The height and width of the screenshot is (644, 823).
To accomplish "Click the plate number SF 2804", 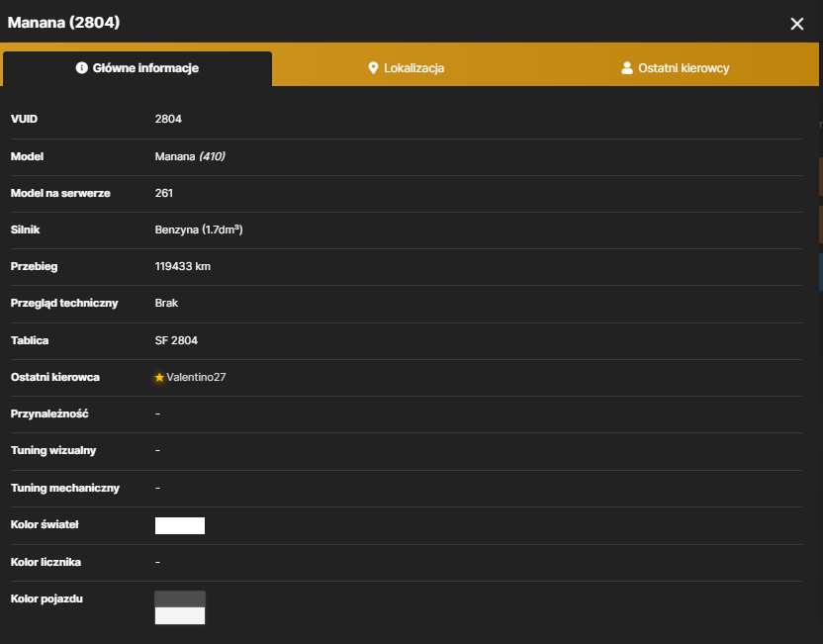I will click(x=176, y=340).
